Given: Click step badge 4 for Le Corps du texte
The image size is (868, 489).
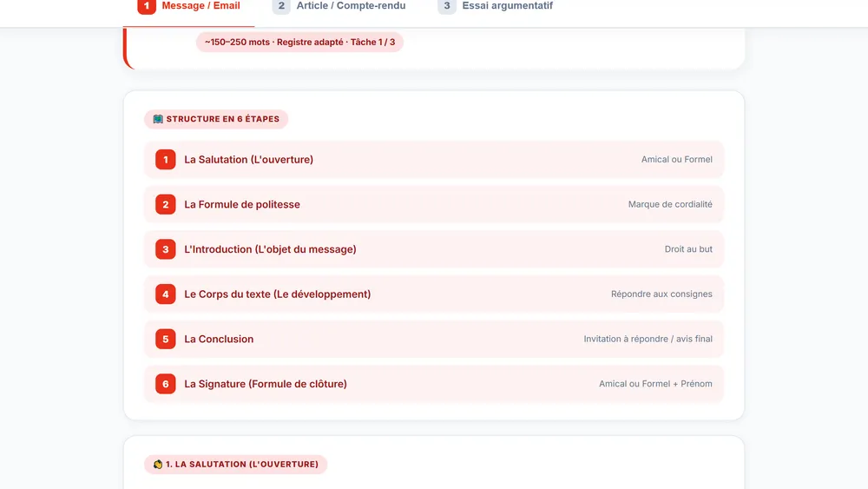Looking at the screenshot, I should 166,294.
